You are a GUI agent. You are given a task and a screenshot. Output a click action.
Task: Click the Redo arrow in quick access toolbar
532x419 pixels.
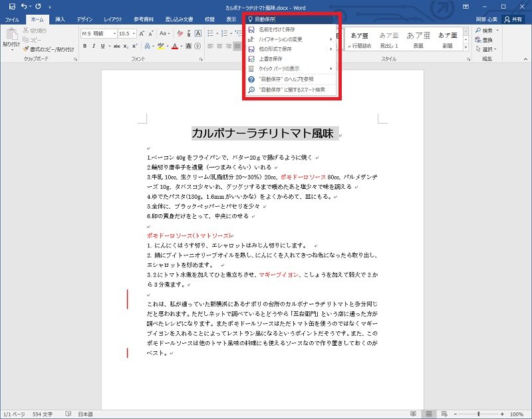[38, 7]
